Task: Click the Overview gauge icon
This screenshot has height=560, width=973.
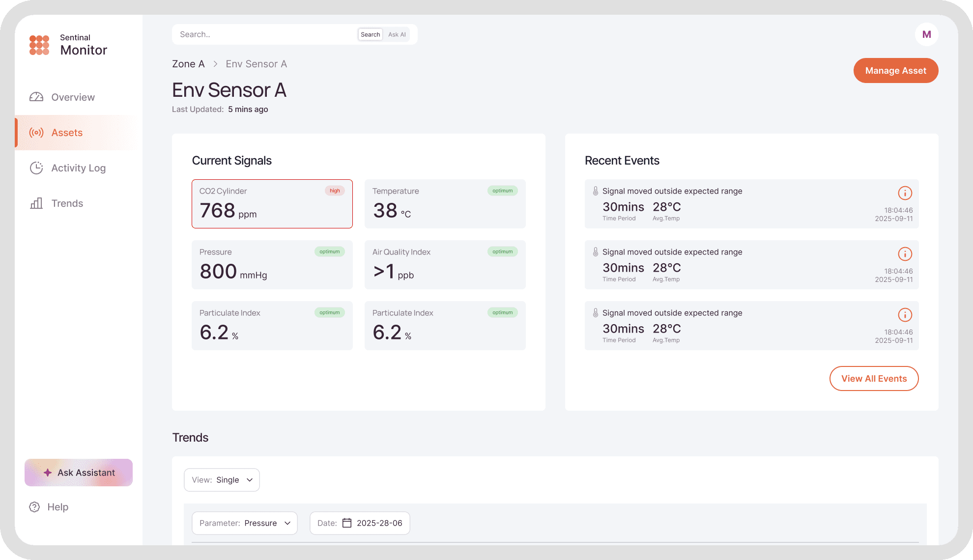Action: point(36,97)
